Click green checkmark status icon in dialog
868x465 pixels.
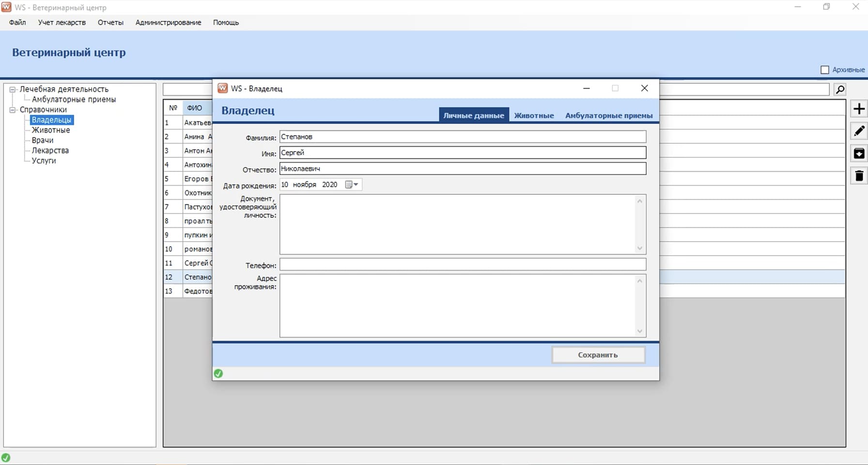tap(218, 373)
